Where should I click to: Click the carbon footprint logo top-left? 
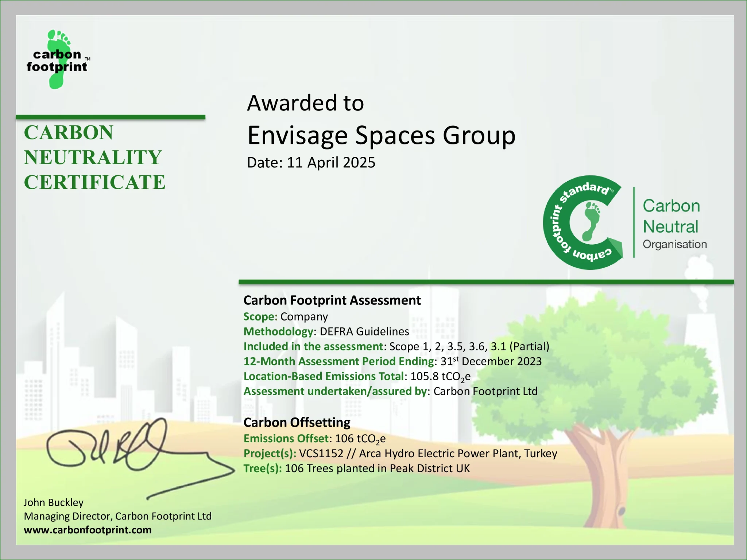click(x=57, y=60)
